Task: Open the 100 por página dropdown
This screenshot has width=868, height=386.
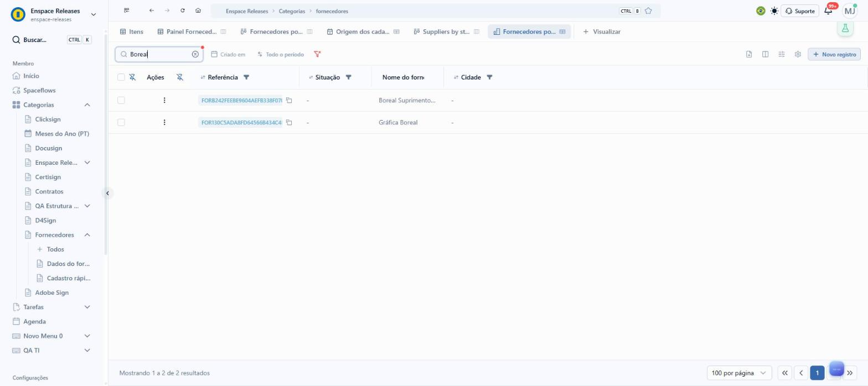Action: [739, 373]
